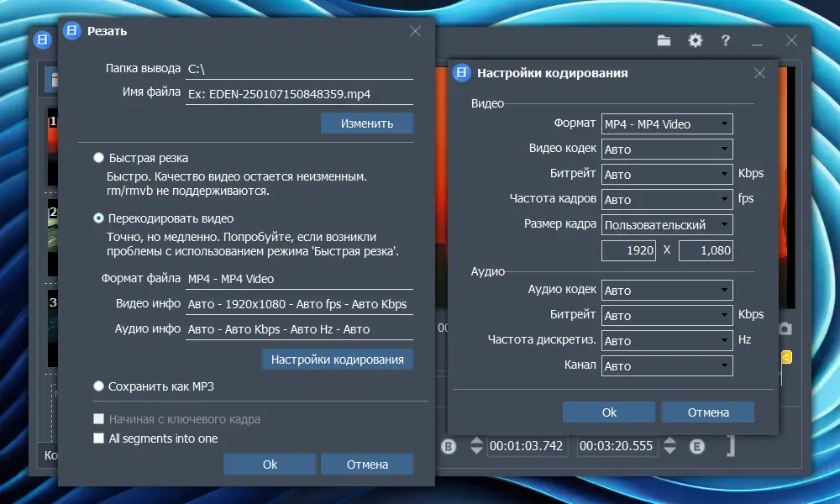Viewport: 840px width, 504px height.
Task: Open the video Битрейт dropdown
Action: tap(667, 175)
